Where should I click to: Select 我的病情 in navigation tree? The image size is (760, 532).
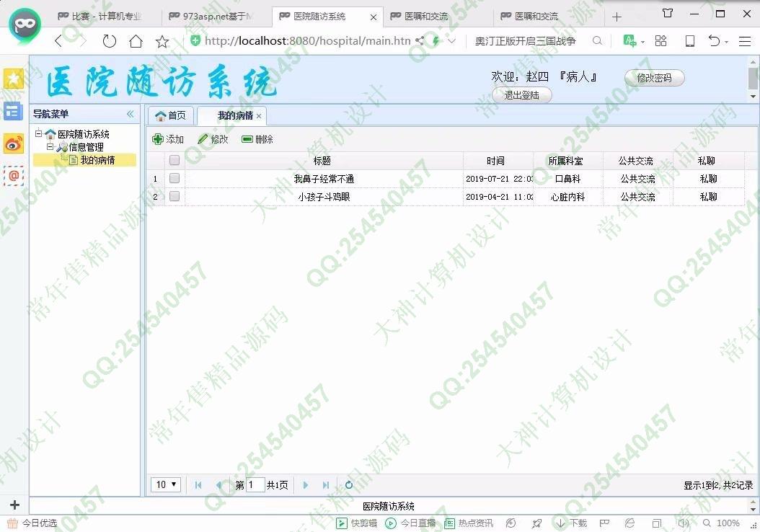[97, 160]
